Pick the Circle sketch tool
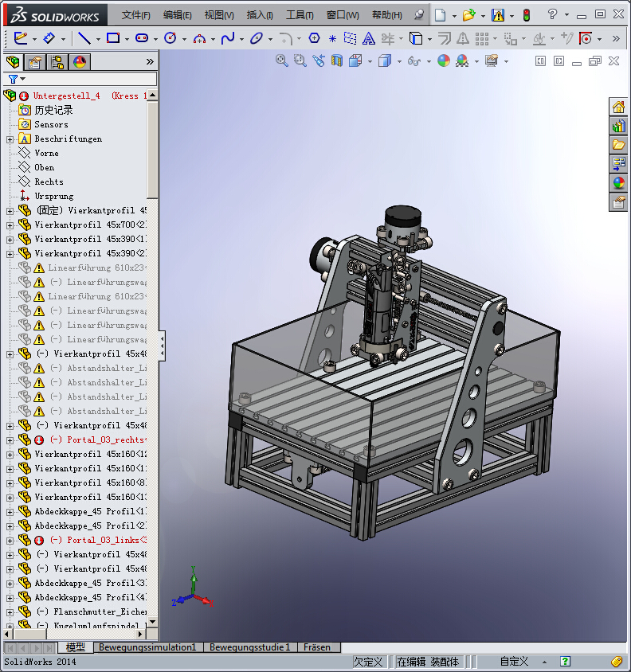Screen dimensions: 631x672 [170, 38]
